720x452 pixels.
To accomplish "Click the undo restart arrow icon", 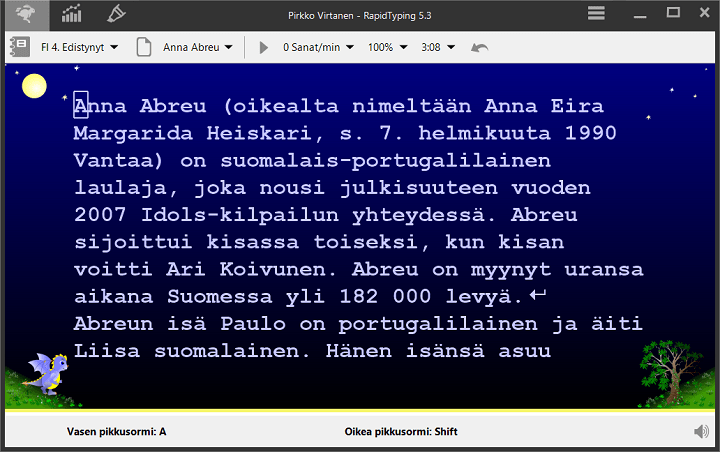I will pyautogui.click(x=480, y=47).
